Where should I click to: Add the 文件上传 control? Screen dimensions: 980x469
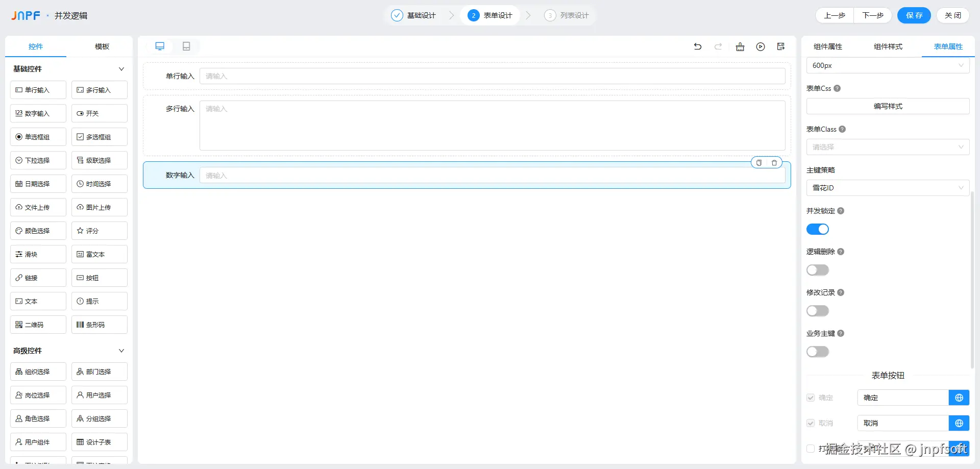tap(38, 207)
